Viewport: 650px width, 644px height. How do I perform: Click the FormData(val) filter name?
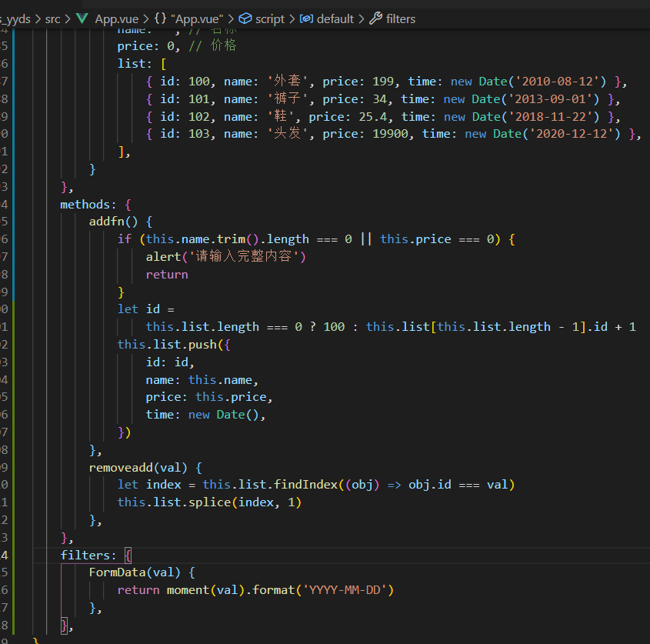135,572
